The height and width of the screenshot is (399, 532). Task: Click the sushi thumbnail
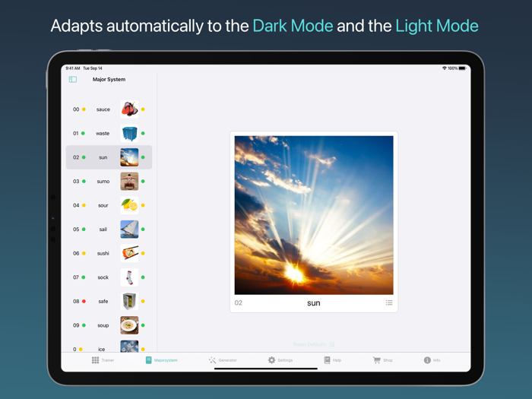pyautogui.click(x=129, y=253)
